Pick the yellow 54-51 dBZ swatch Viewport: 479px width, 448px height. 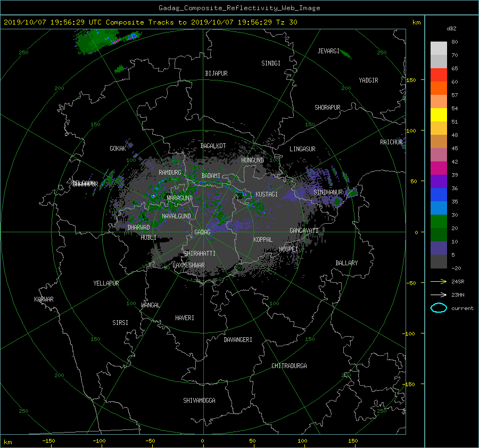(439, 115)
